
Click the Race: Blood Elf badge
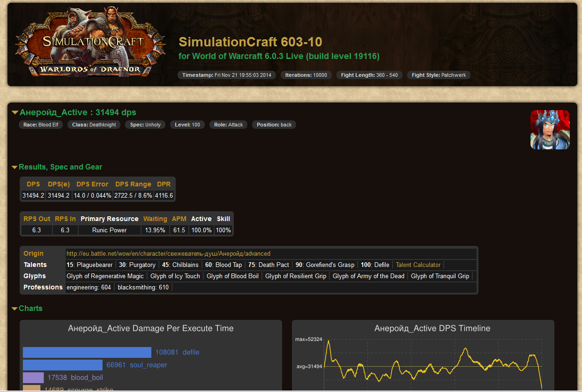(x=41, y=125)
